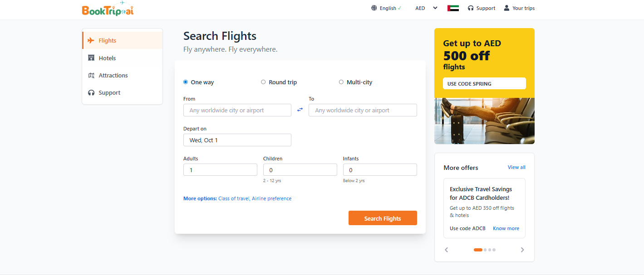Click the Know more link for ADCB offer
The width and height of the screenshot is (644, 275).
pyautogui.click(x=506, y=228)
